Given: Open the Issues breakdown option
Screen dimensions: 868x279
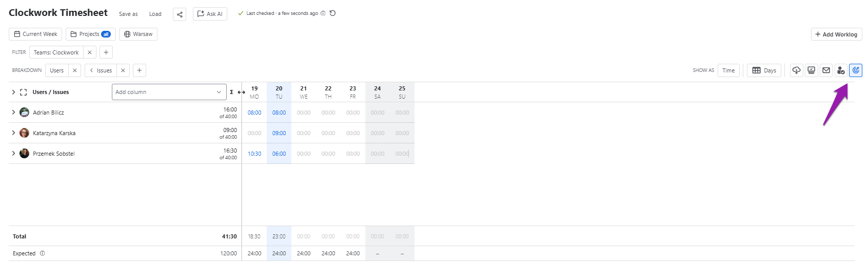Looking at the screenshot, I should click(101, 70).
